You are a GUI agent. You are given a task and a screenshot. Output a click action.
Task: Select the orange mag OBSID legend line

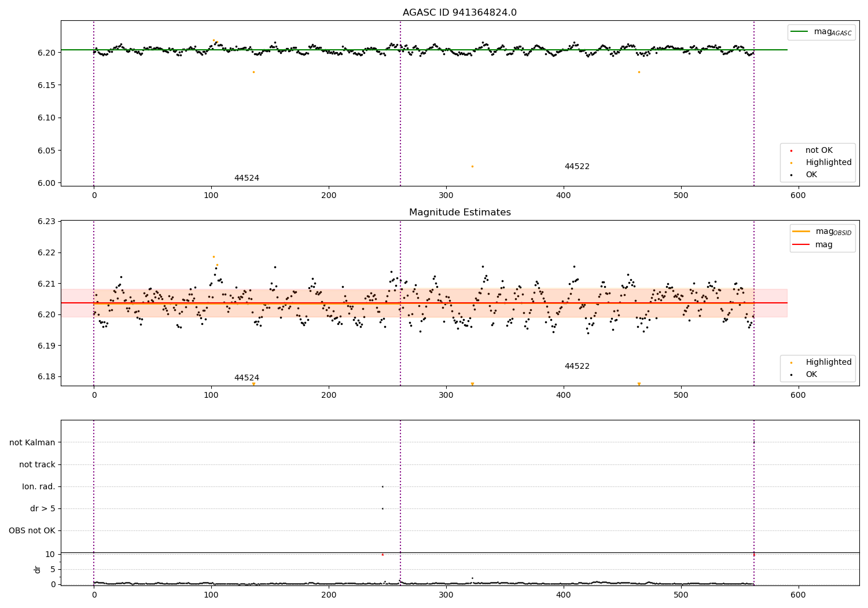[x=801, y=232]
